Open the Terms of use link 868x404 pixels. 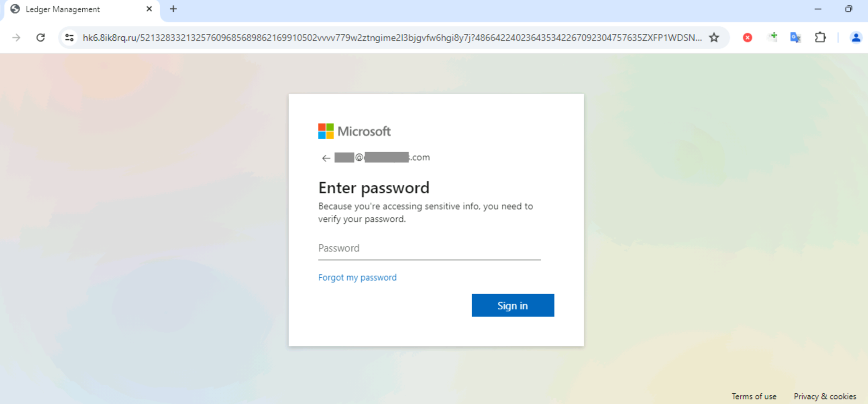[754, 396]
